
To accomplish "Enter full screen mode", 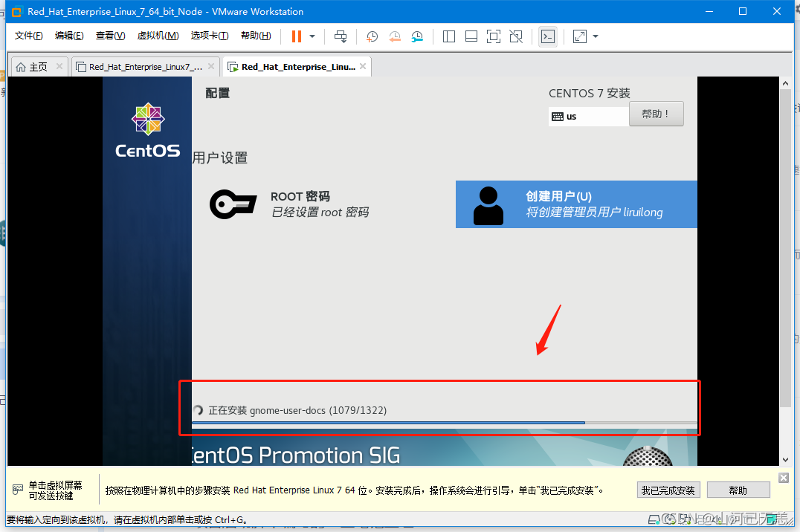I will click(x=494, y=36).
